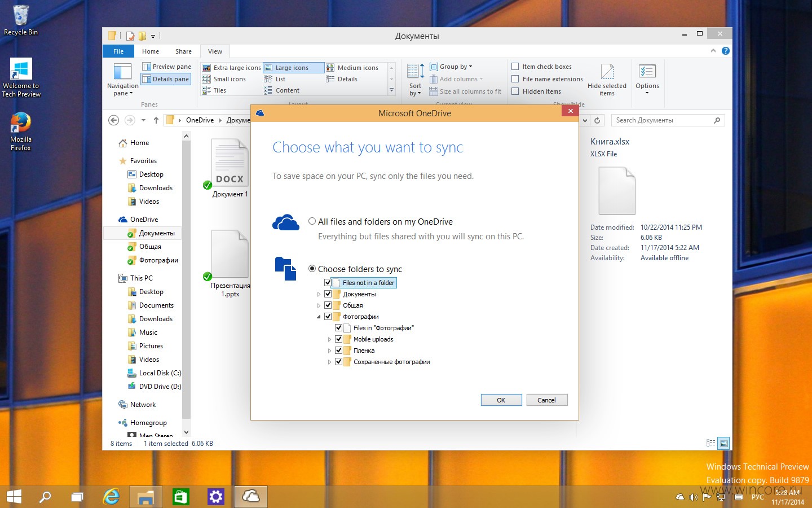Open the File tab

(118, 51)
